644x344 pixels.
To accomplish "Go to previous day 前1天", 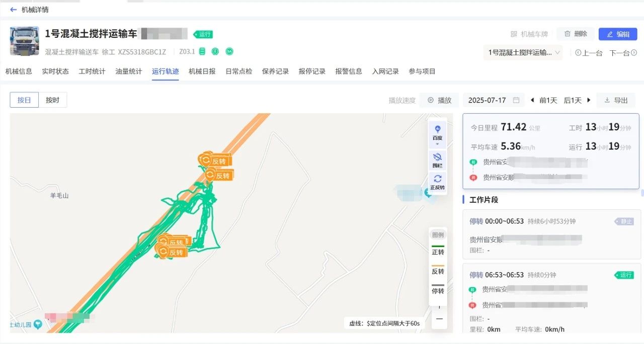I will click(x=544, y=100).
